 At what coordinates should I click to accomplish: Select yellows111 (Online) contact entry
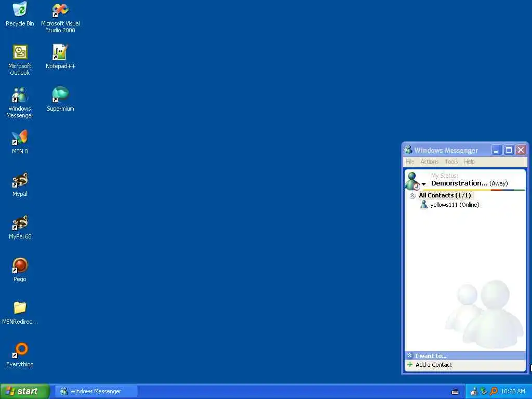455,205
